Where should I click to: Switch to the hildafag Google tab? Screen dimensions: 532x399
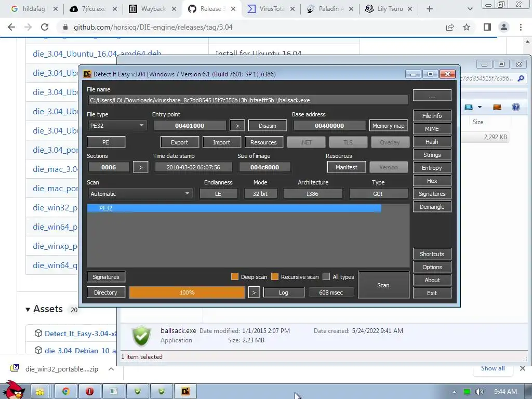tap(34, 9)
